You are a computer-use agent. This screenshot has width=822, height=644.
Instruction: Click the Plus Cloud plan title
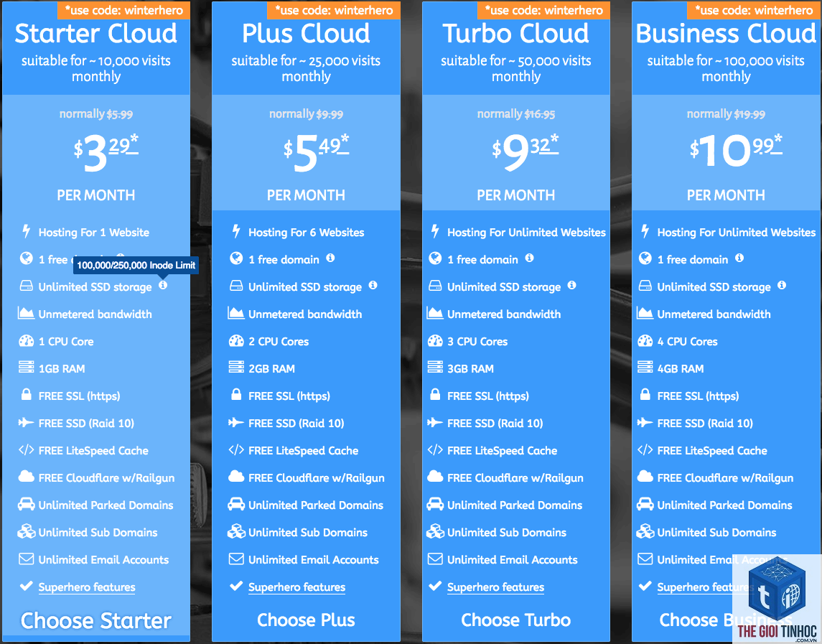click(306, 34)
